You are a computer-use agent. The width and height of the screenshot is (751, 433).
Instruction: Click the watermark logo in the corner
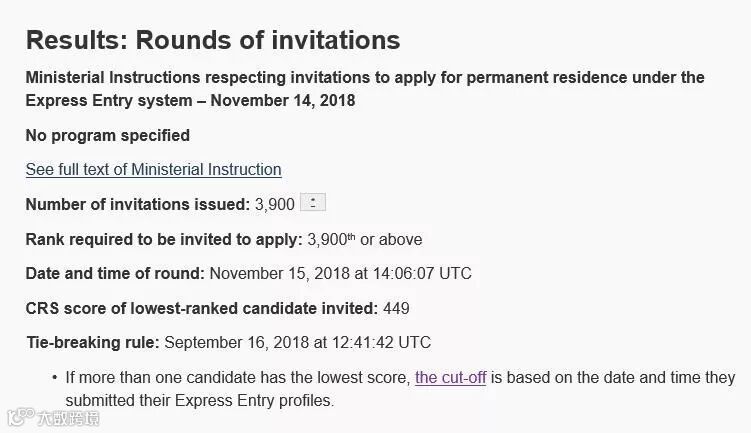click(x=17, y=416)
